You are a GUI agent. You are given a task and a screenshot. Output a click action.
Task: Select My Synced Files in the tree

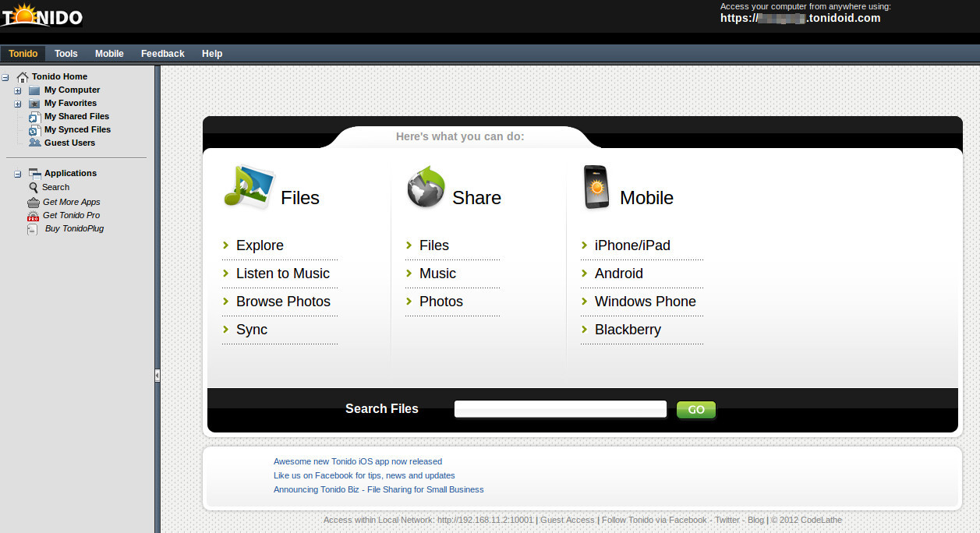point(77,130)
